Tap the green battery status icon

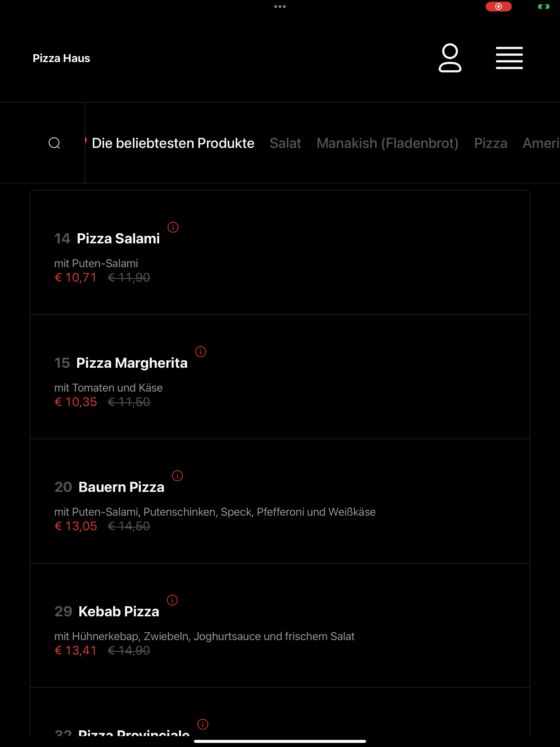coord(544,6)
